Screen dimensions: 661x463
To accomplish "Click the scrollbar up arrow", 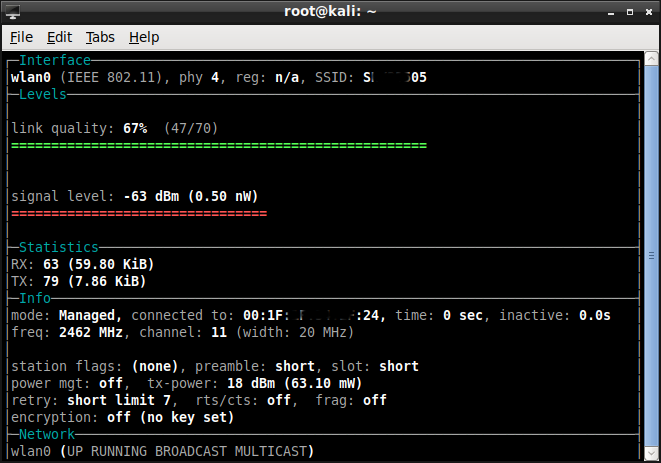I will 651,59.
